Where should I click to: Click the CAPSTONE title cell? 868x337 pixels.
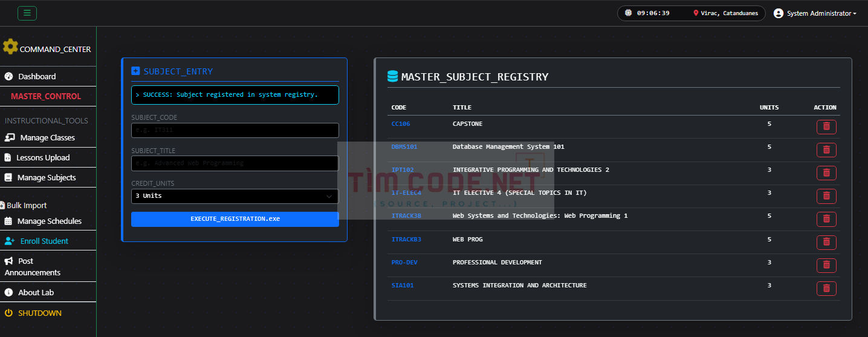pos(467,123)
